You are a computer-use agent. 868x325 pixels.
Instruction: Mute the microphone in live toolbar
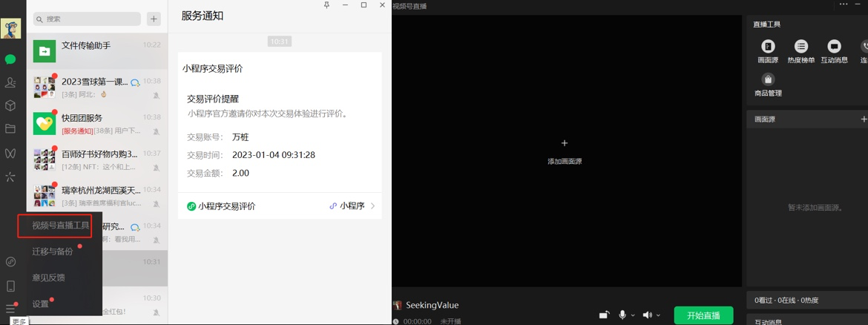tap(622, 315)
